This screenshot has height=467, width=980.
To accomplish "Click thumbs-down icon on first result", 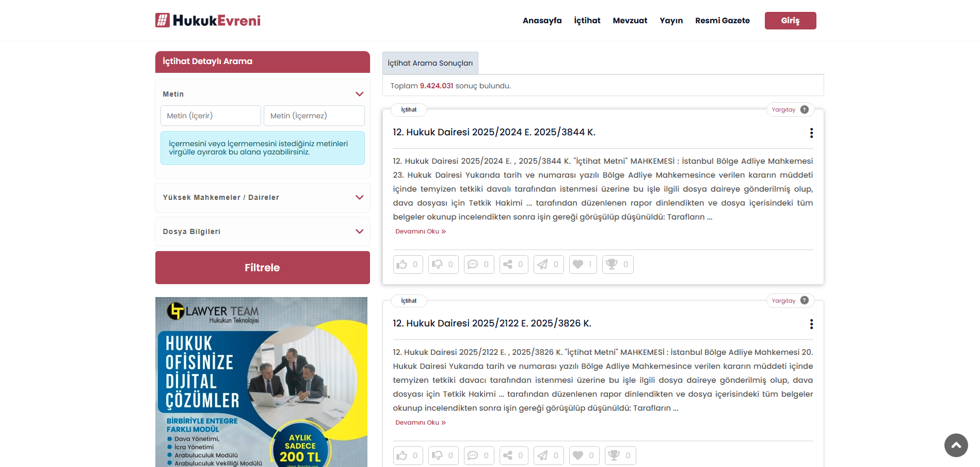I will tap(437, 264).
